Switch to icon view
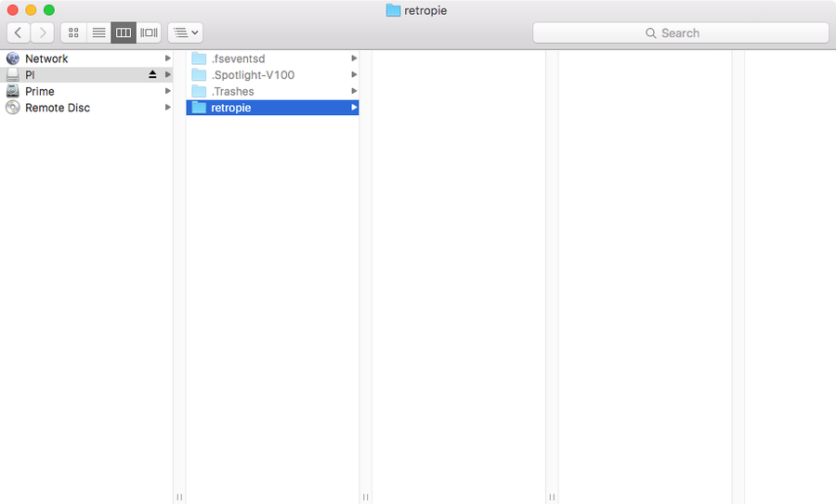The image size is (836, 504). (x=73, y=32)
